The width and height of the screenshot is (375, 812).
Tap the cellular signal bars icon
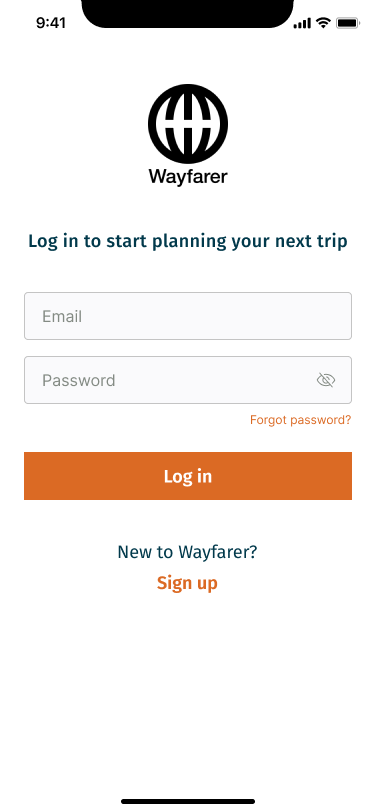click(x=302, y=23)
